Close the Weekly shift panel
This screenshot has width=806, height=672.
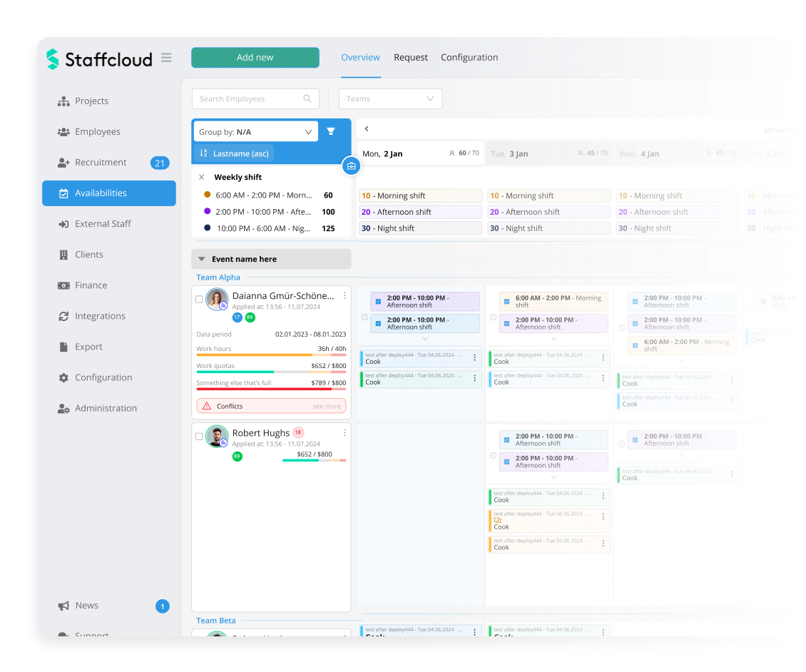[x=202, y=177]
